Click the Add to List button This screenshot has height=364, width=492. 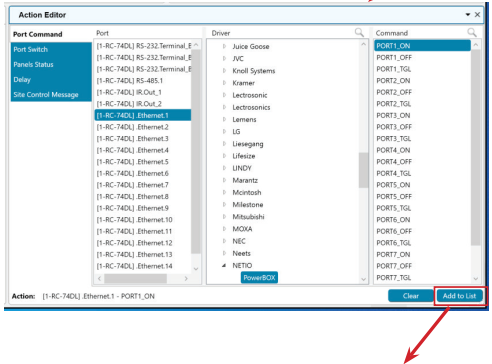[459, 296]
